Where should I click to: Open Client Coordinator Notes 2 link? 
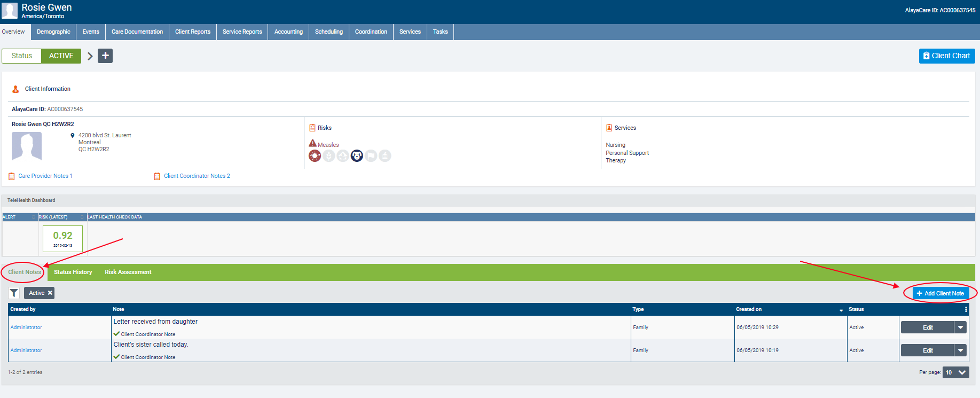tap(197, 176)
